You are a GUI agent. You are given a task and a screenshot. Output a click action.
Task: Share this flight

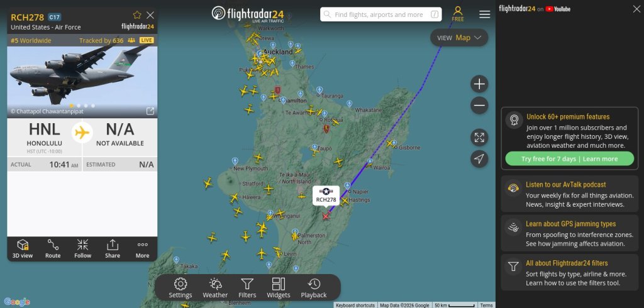coord(113,249)
